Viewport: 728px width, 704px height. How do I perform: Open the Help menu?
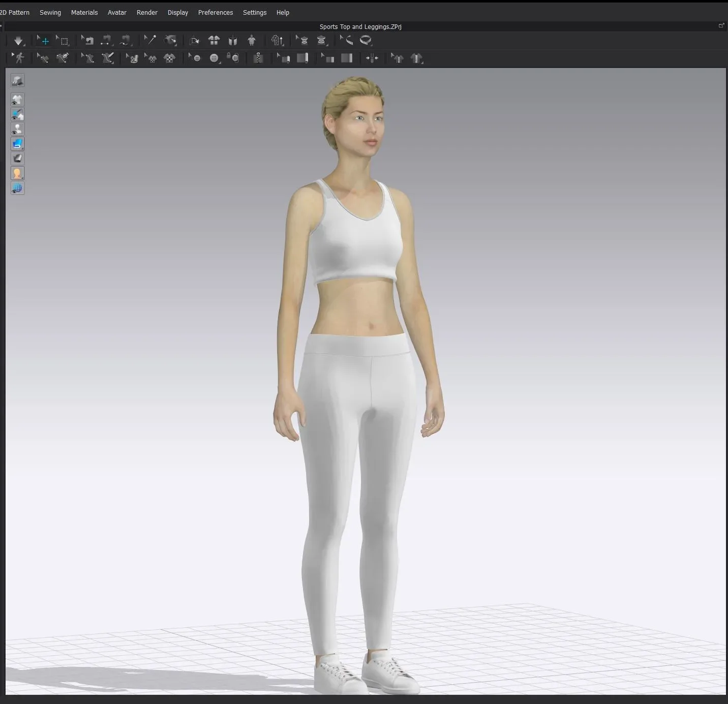283,12
